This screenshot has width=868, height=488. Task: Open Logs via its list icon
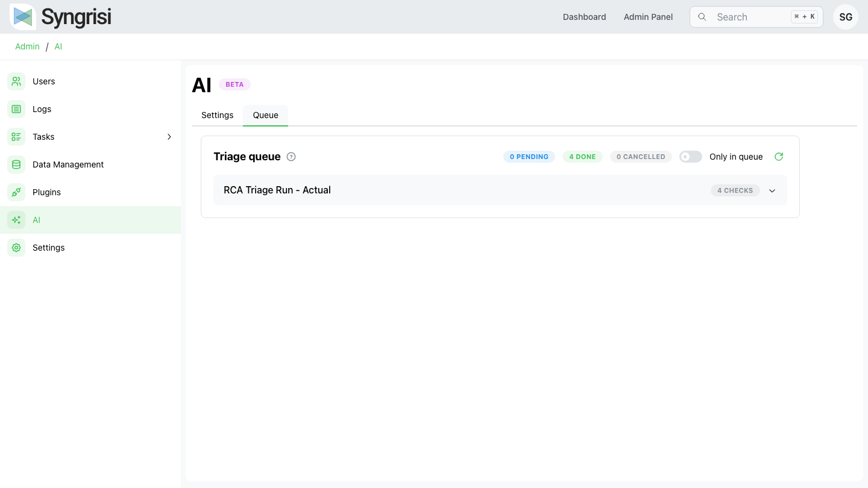tap(16, 109)
